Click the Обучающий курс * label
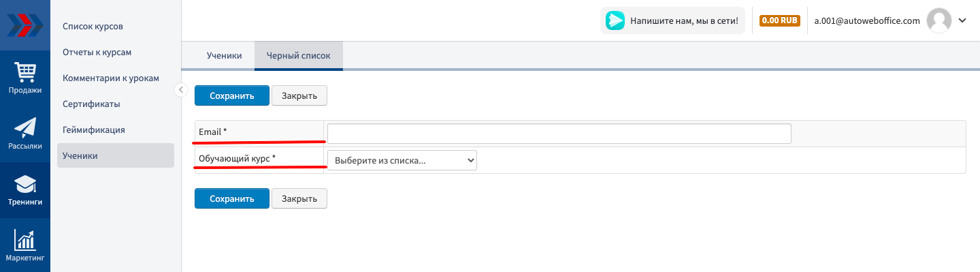 (237, 159)
